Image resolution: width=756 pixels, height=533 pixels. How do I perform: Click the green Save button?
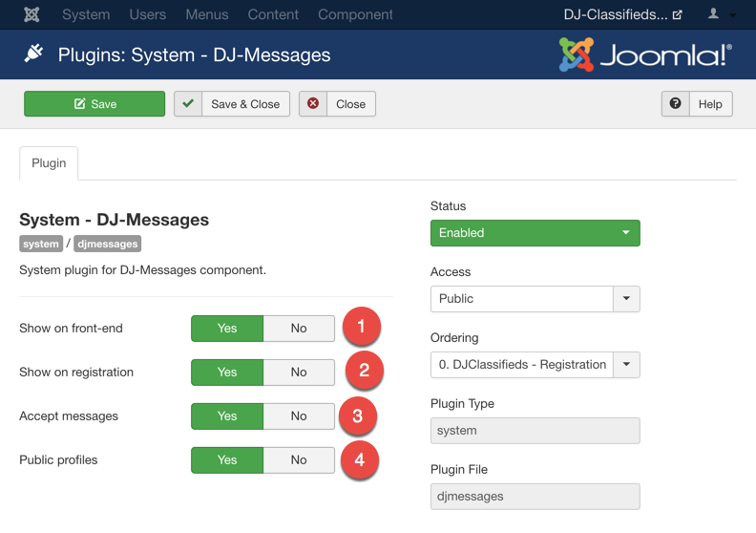(x=94, y=104)
